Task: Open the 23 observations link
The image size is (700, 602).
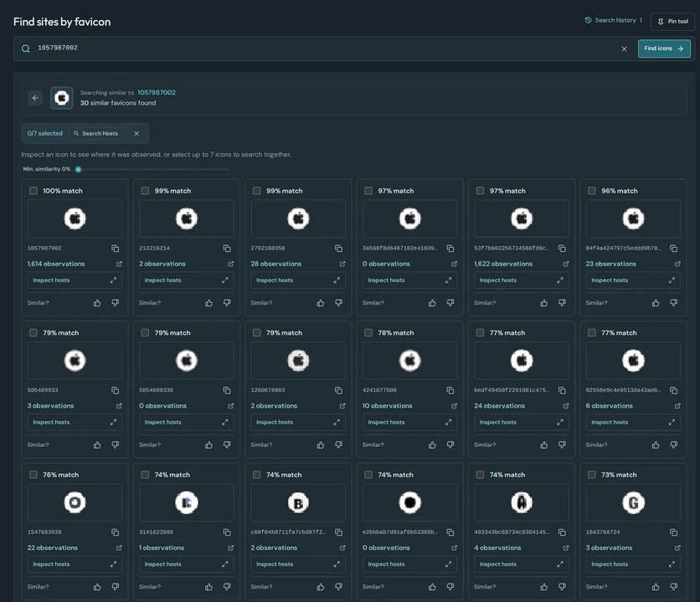Action: [610, 264]
